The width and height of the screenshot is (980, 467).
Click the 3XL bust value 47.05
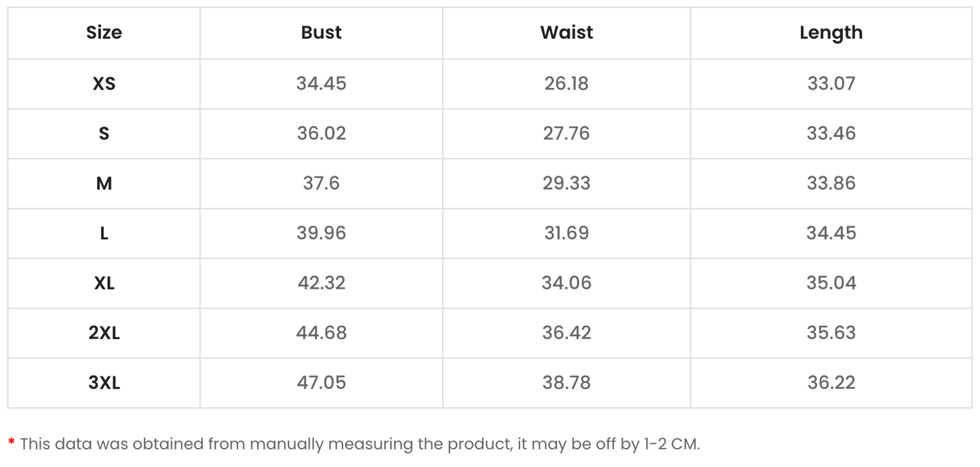[321, 383]
